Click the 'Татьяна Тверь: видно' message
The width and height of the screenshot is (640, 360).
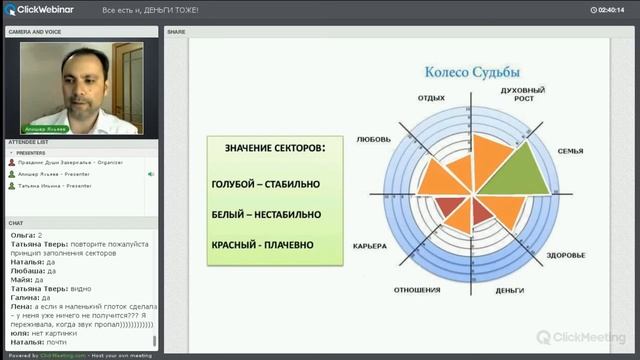pyautogui.click(x=51, y=289)
